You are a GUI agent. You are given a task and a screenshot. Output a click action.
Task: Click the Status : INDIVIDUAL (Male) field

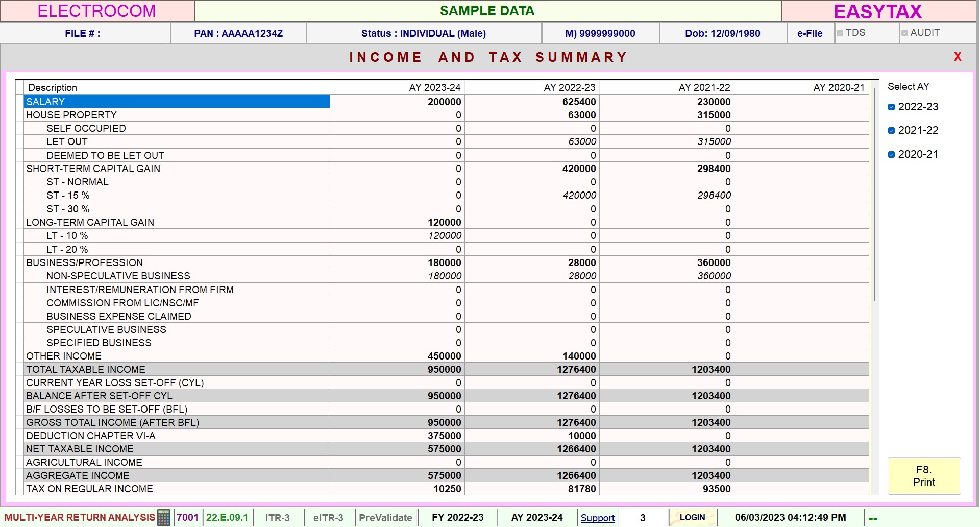point(424,33)
